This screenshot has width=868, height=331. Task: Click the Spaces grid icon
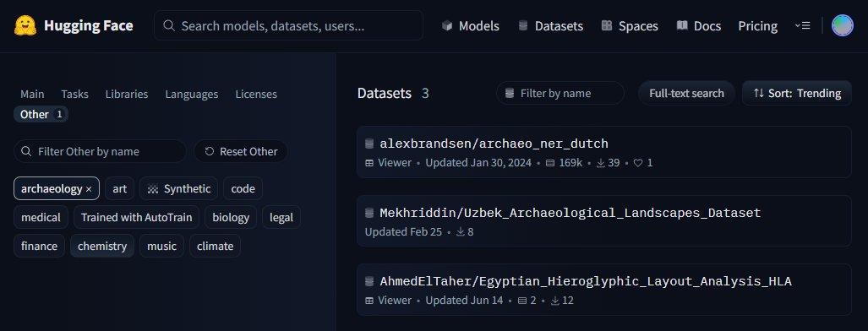pyautogui.click(x=607, y=25)
